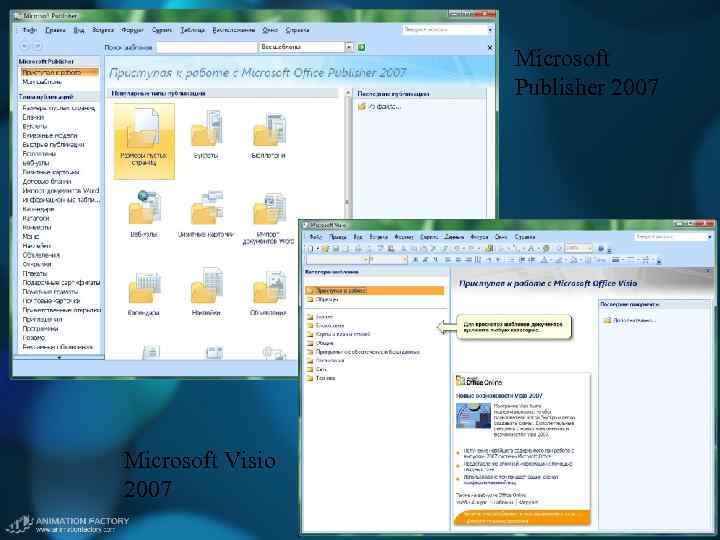Select Каталоги in the Publisher sidebar list
This screenshot has height=540, width=720.
36,218
